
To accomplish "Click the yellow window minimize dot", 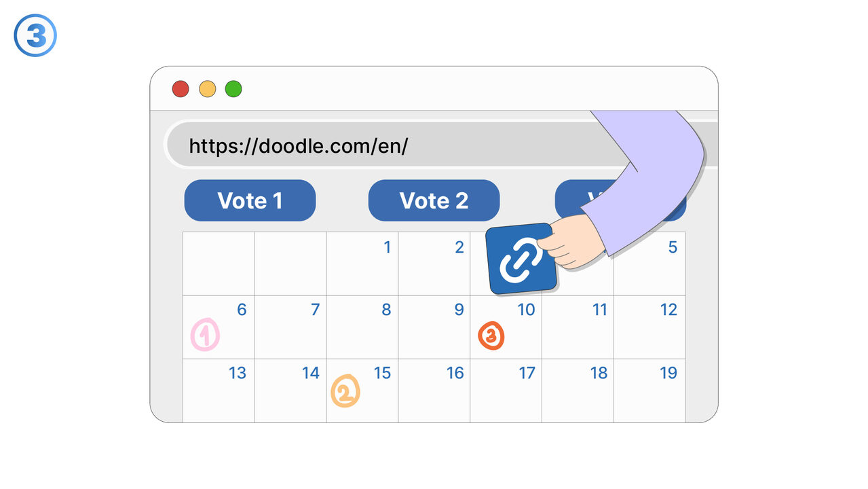I will (x=207, y=89).
